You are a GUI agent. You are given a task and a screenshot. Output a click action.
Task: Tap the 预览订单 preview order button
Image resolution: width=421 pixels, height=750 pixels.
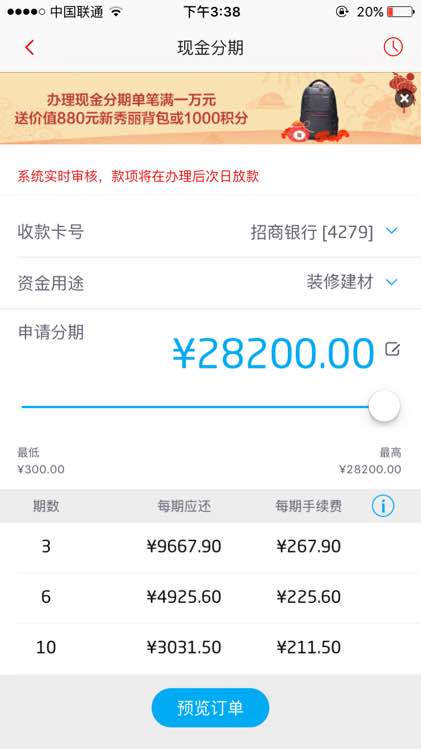pyautogui.click(x=210, y=707)
